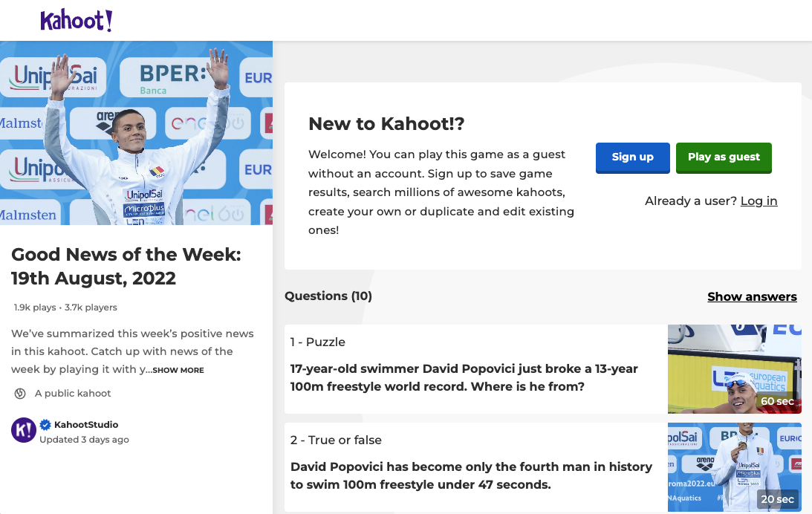Click the Sign up button
Viewport: 812px width, 514px height.
click(x=632, y=157)
